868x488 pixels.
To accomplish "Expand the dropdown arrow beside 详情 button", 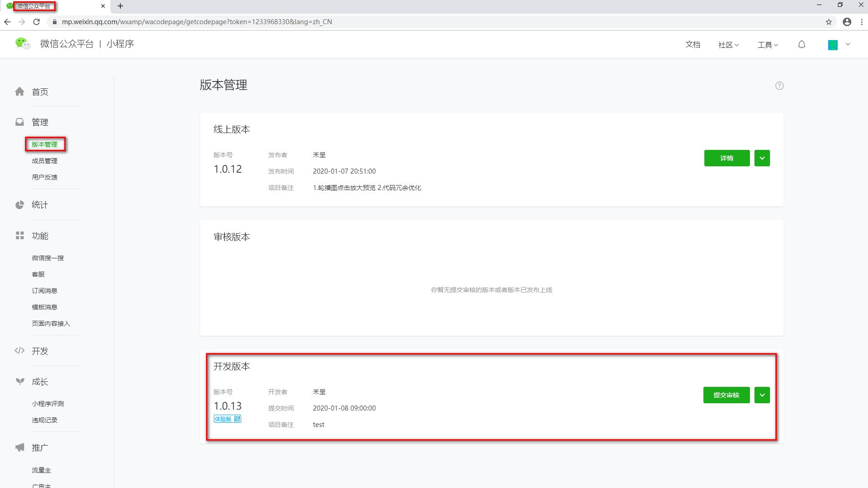I will tap(762, 158).
